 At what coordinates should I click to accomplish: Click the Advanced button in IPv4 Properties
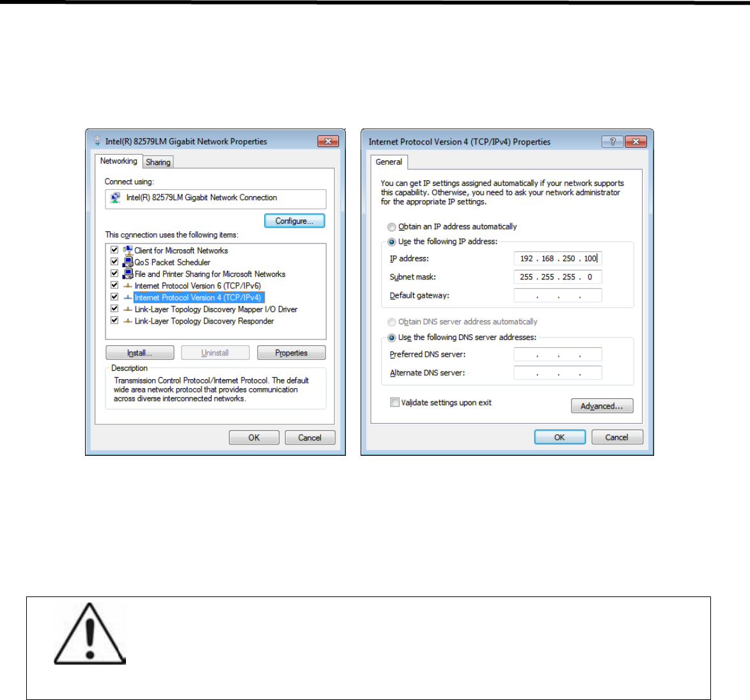[x=602, y=406]
